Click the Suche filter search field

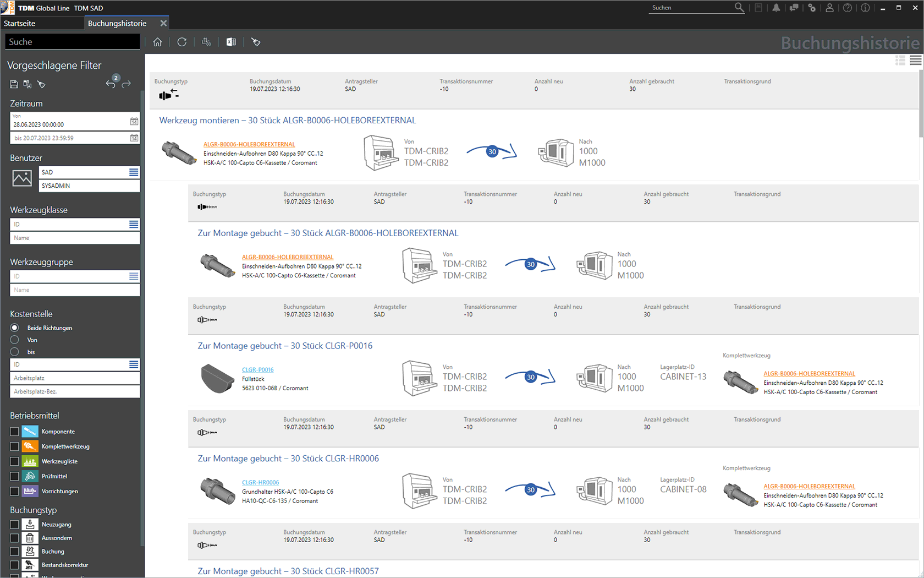click(x=73, y=42)
